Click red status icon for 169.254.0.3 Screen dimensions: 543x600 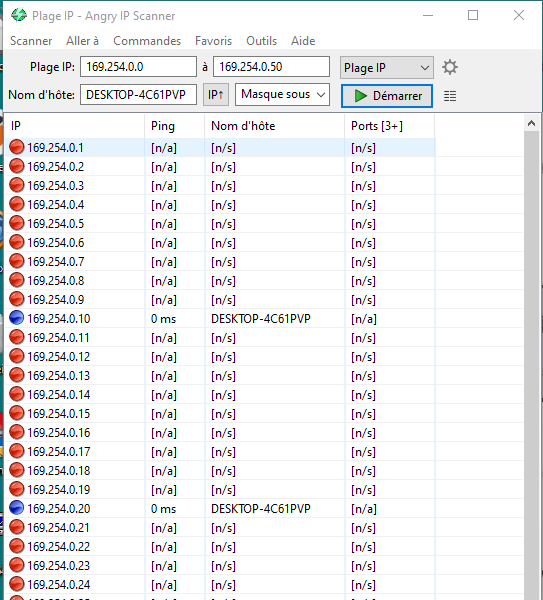[x=16, y=185]
